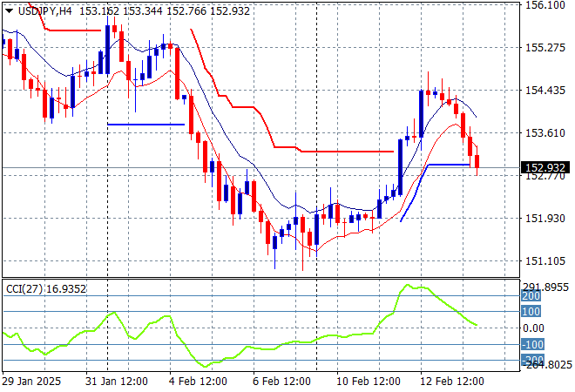The image size is (575, 392).
Task: Click the CCI 0.00 level label
Action: 533,328
